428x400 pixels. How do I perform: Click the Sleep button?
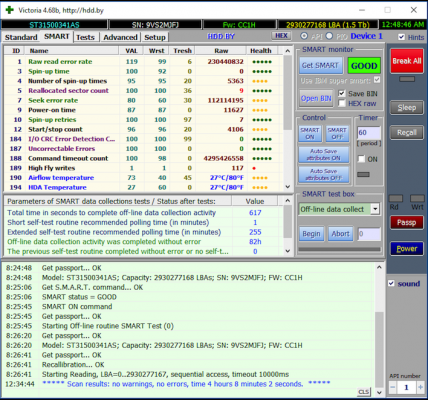pyautogui.click(x=407, y=108)
